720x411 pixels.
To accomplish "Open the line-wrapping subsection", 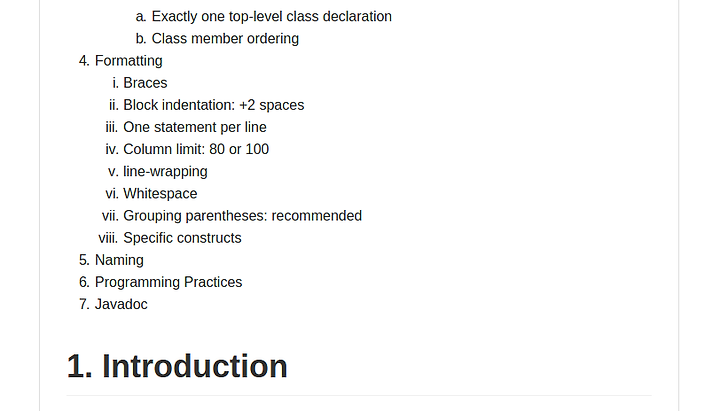I will 165,171.
